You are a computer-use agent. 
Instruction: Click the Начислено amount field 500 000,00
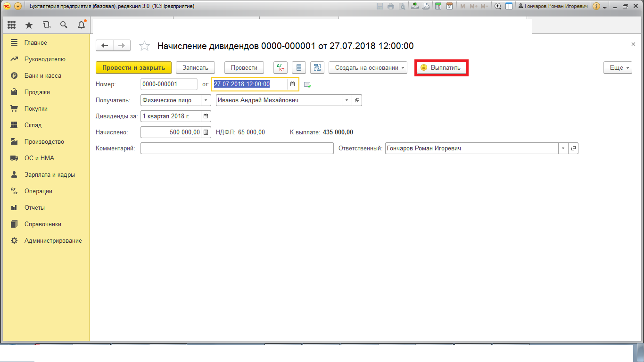pos(171,132)
